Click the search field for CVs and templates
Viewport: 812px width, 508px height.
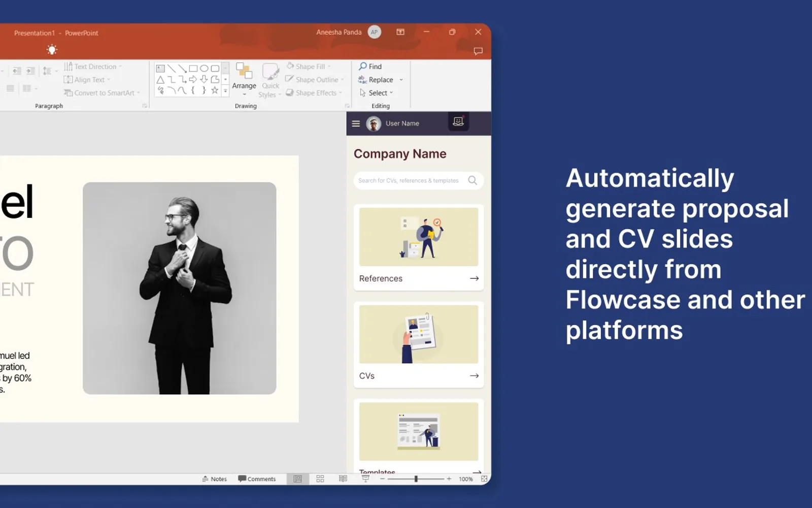pyautogui.click(x=418, y=180)
